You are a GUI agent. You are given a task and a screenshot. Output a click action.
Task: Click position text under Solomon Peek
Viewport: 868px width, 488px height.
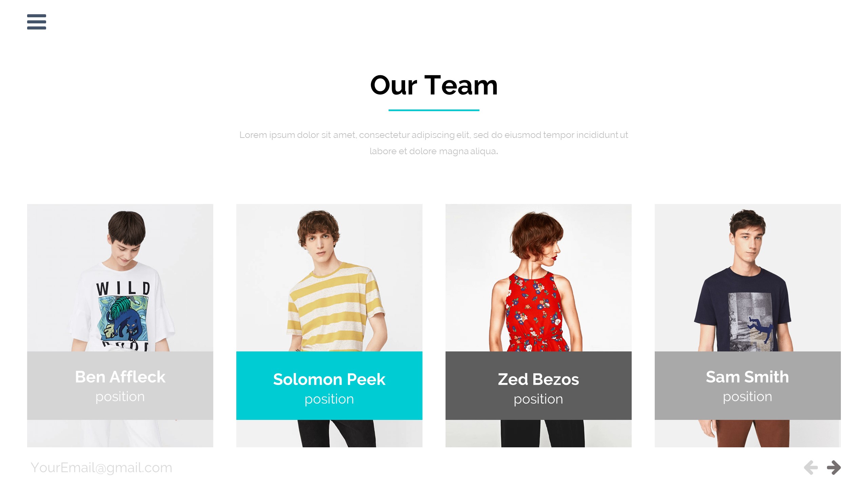[329, 399]
